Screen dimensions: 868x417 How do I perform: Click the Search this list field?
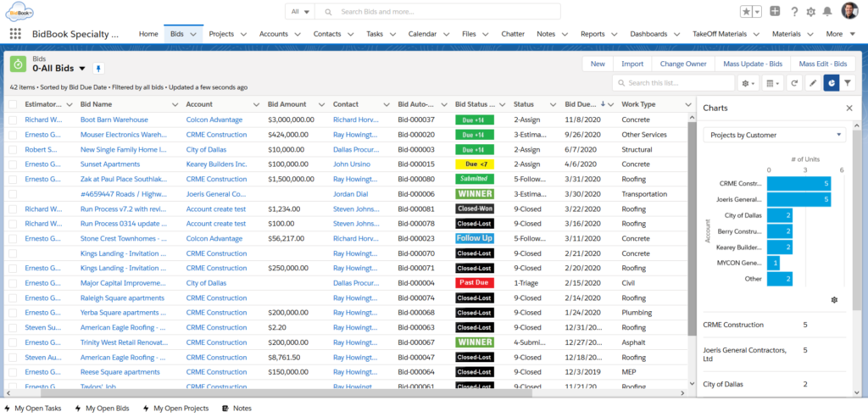coord(673,83)
